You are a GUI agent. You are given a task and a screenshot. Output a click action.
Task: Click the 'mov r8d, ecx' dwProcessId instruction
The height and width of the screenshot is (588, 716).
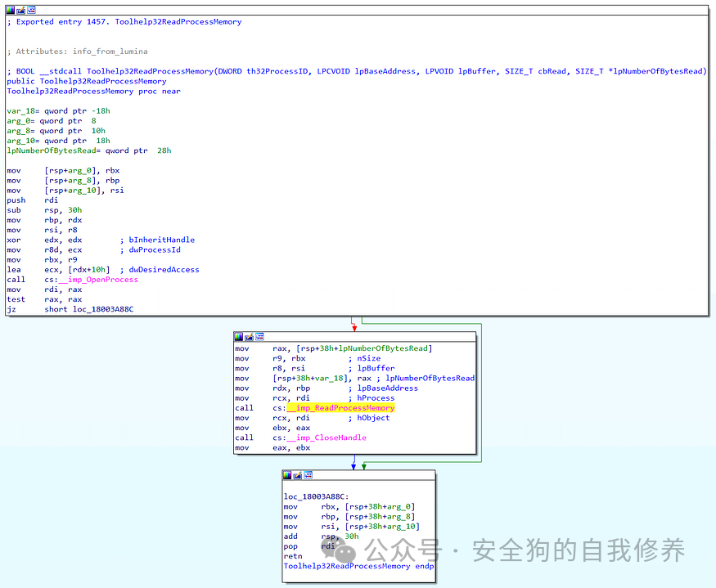coord(93,250)
